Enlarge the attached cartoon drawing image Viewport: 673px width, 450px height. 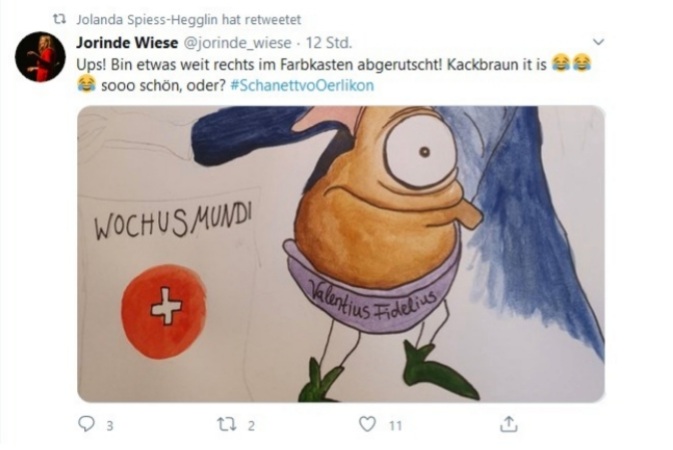tap(341, 254)
